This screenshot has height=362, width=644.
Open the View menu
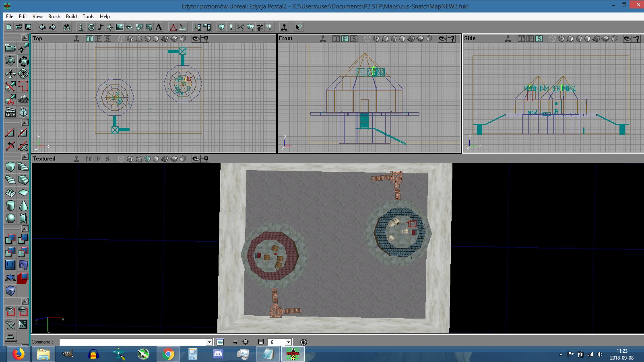[37, 16]
